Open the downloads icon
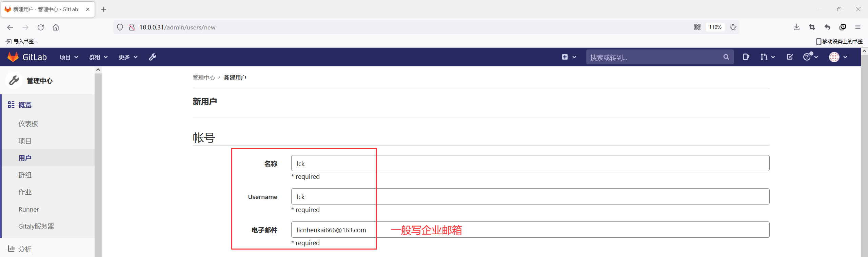Viewport: 868px width, 257px height. [796, 27]
